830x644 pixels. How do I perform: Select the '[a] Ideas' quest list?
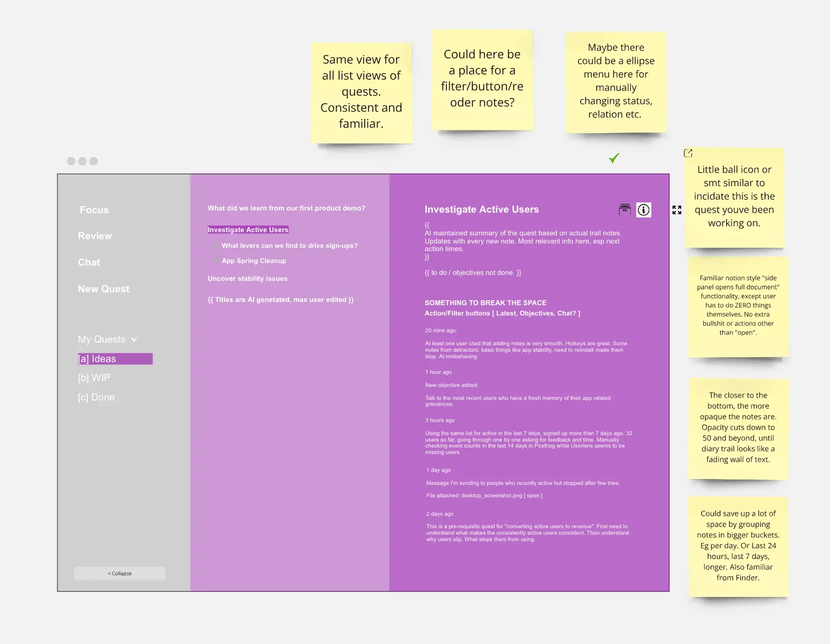[x=115, y=359]
